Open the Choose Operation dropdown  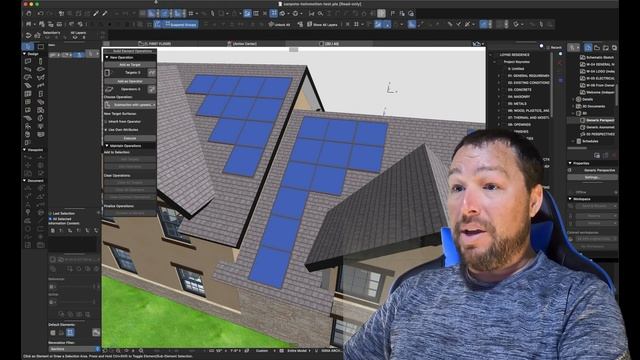pos(130,105)
